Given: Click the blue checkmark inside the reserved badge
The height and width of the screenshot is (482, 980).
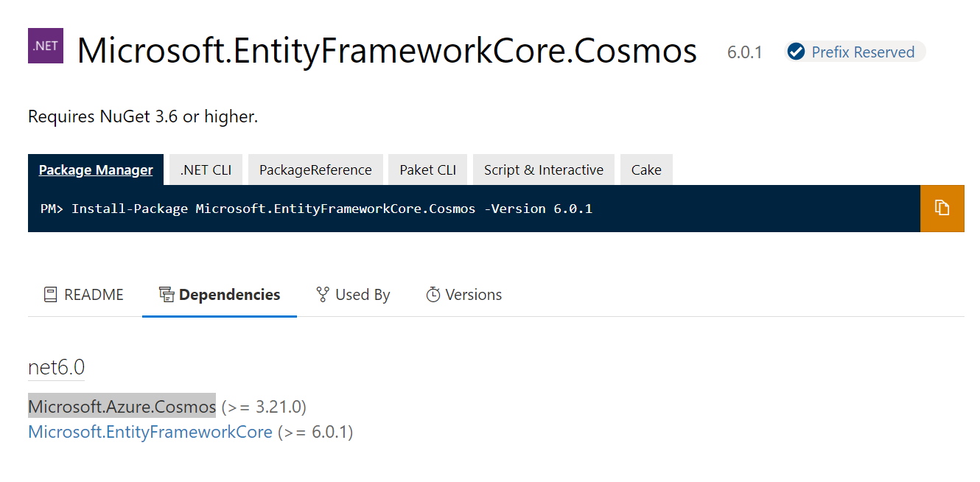Looking at the screenshot, I should [795, 52].
